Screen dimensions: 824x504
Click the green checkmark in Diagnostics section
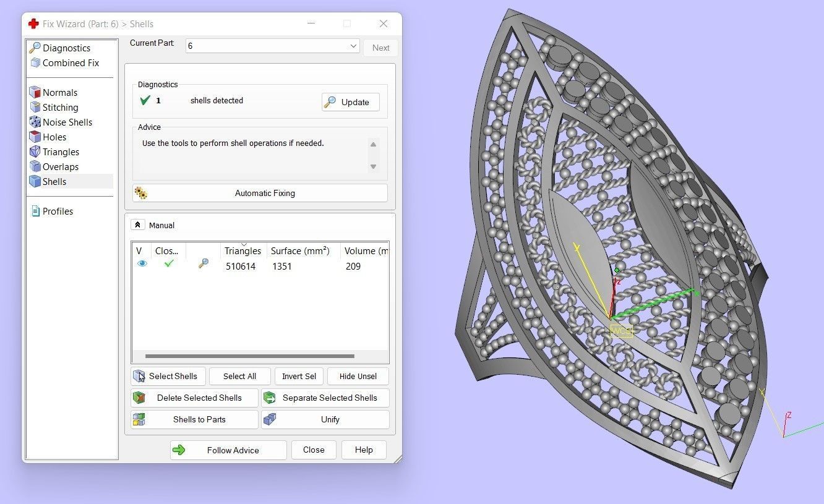(145, 100)
